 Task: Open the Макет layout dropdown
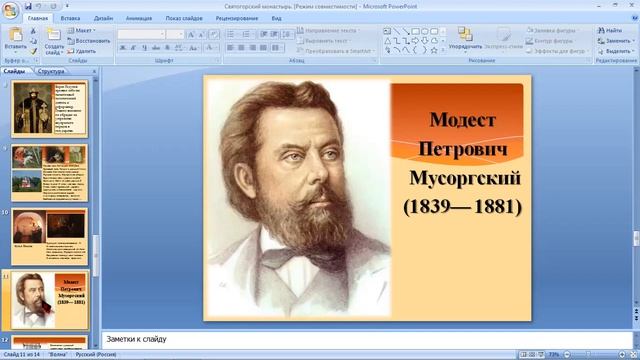coord(82,31)
